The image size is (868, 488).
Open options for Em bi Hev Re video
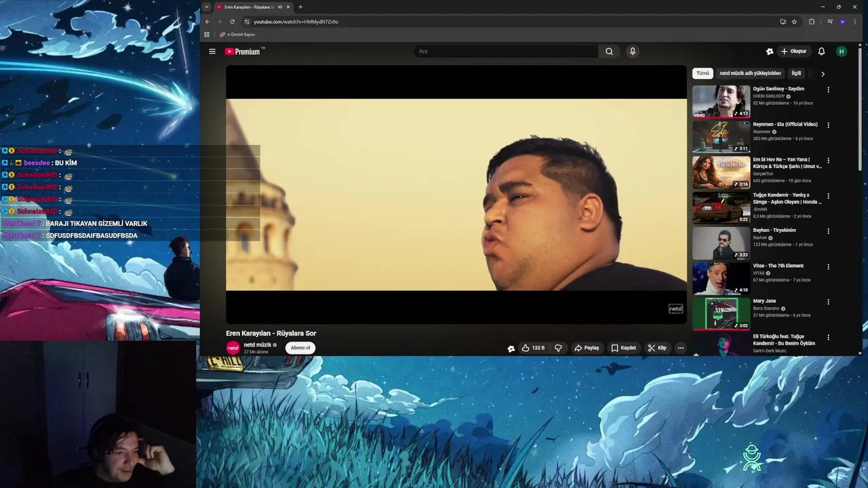click(828, 161)
